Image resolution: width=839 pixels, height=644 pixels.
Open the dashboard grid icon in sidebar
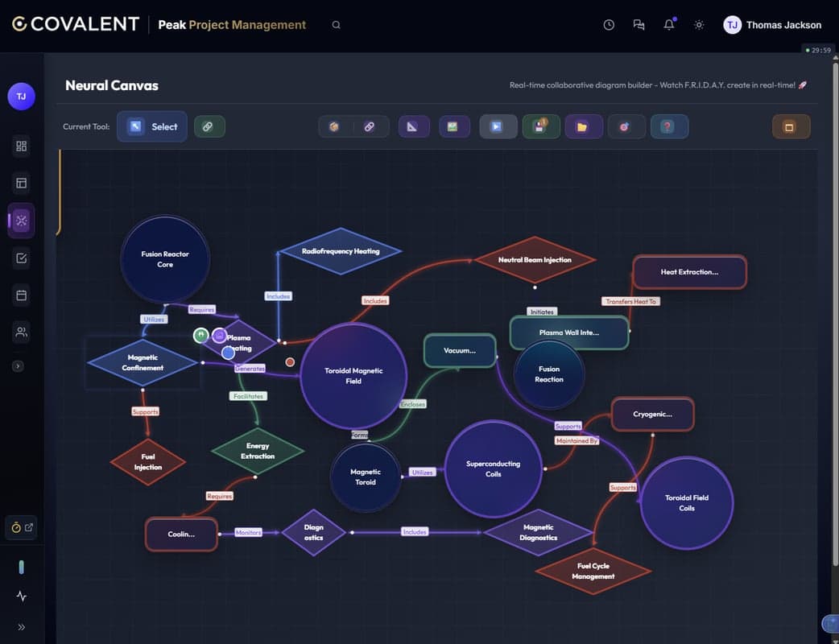coord(22,146)
